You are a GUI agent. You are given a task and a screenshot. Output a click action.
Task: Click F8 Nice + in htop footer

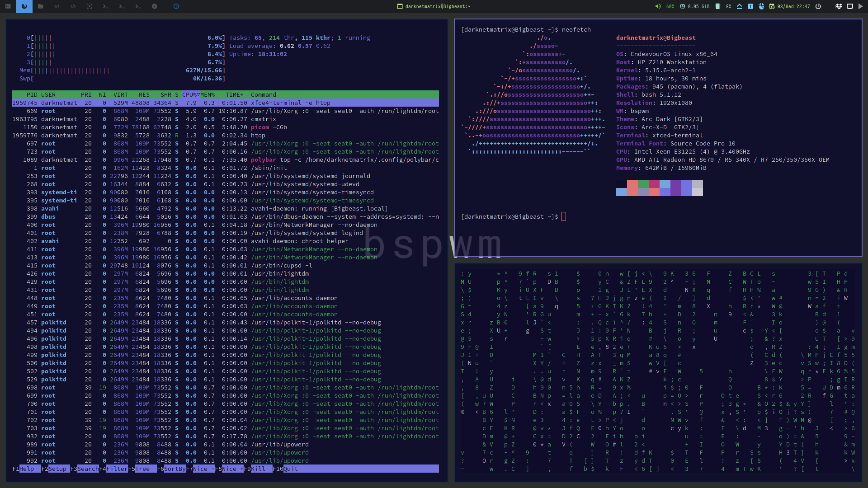(229, 469)
